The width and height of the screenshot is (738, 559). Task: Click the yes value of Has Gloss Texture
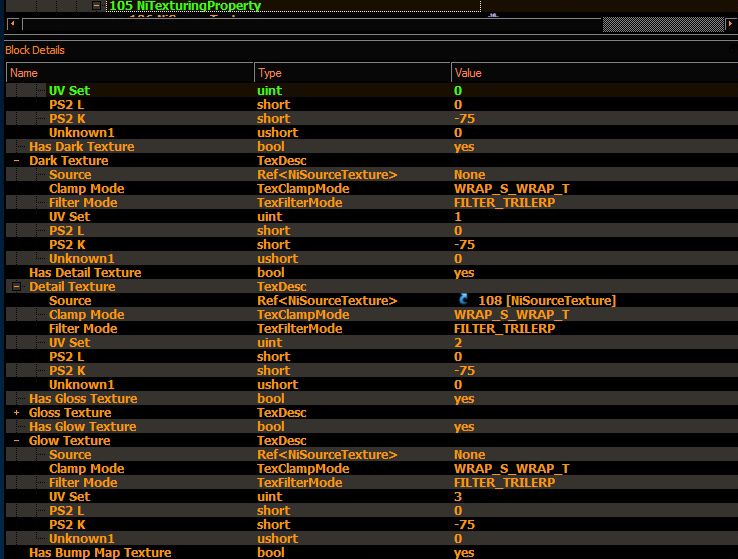tap(464, 399)
